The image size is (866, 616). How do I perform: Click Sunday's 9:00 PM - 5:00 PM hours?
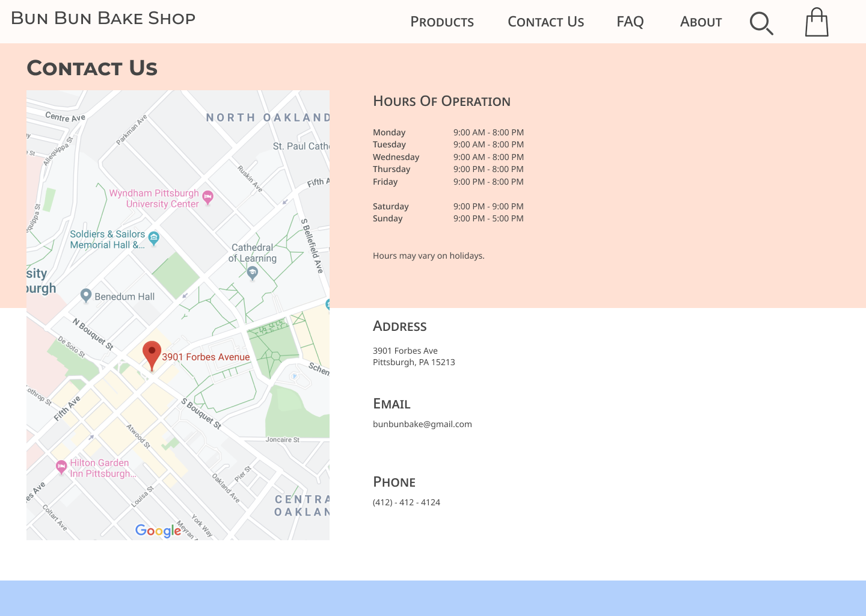pyautogui.click(x=488, y=218)
